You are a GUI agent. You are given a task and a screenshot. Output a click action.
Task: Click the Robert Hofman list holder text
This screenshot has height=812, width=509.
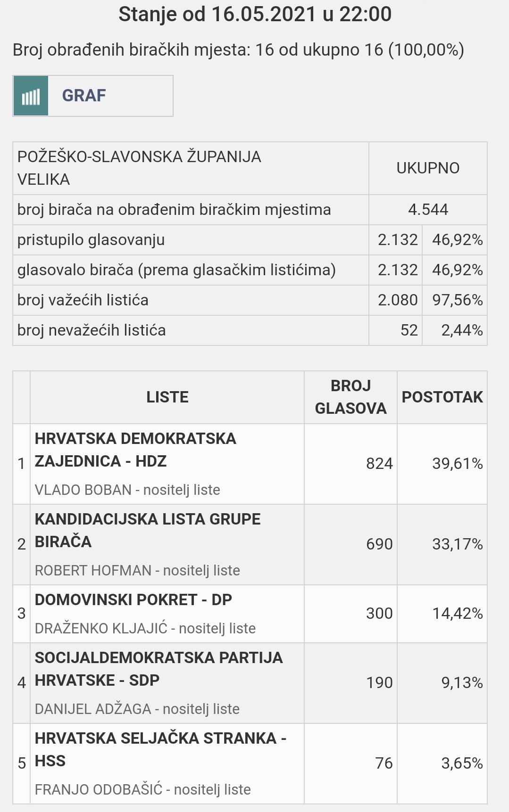(137, 570)
